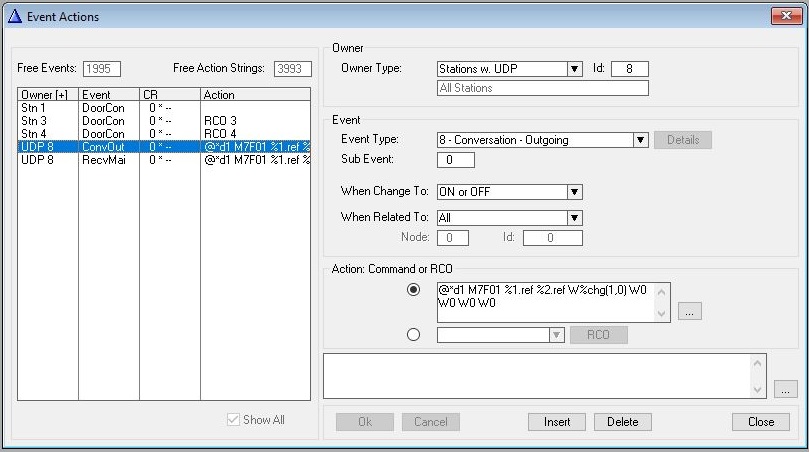Image resolution: width=809 pixels, height=452 pixels.
Task: Click the related-to Id input field
Action: (x=553, y=238)
